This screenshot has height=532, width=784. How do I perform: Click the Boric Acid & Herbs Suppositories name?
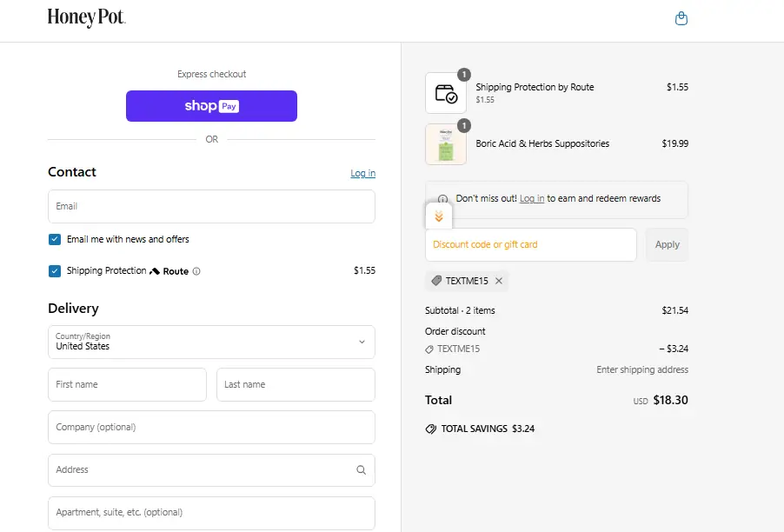[542, 143]
